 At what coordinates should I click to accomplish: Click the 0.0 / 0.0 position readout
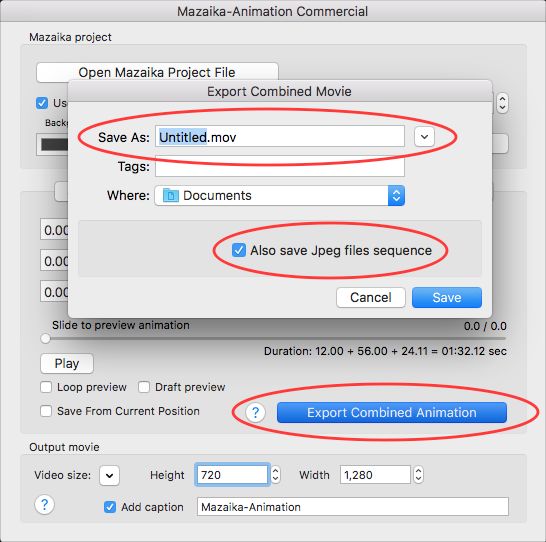(485, 326)
